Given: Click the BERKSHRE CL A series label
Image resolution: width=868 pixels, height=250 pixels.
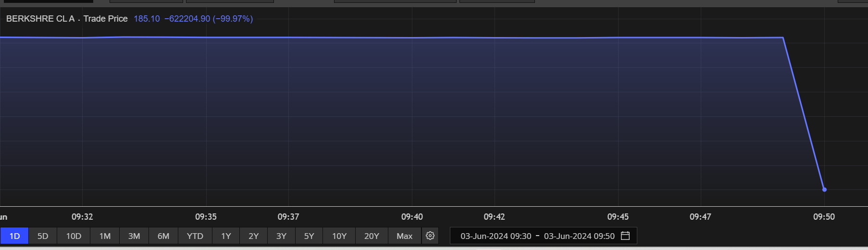Looking at the screenshot, I should pos(40,19).
